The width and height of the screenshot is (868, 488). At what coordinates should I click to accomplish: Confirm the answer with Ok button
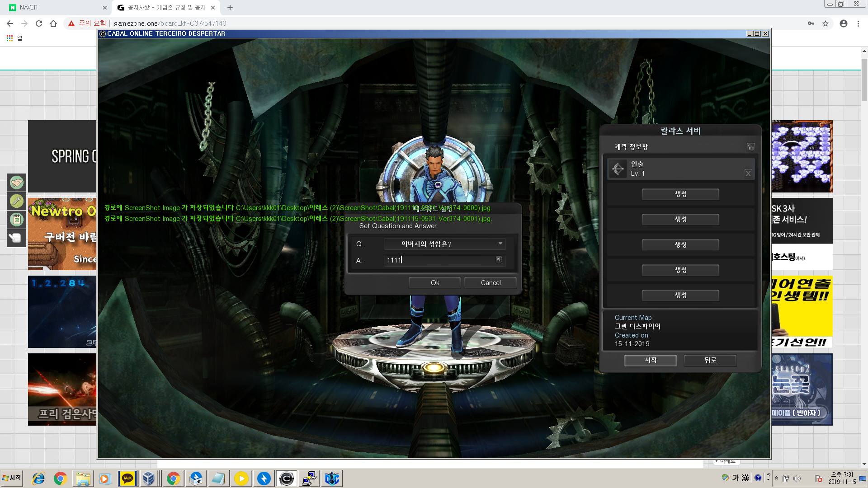click(434, 283)
